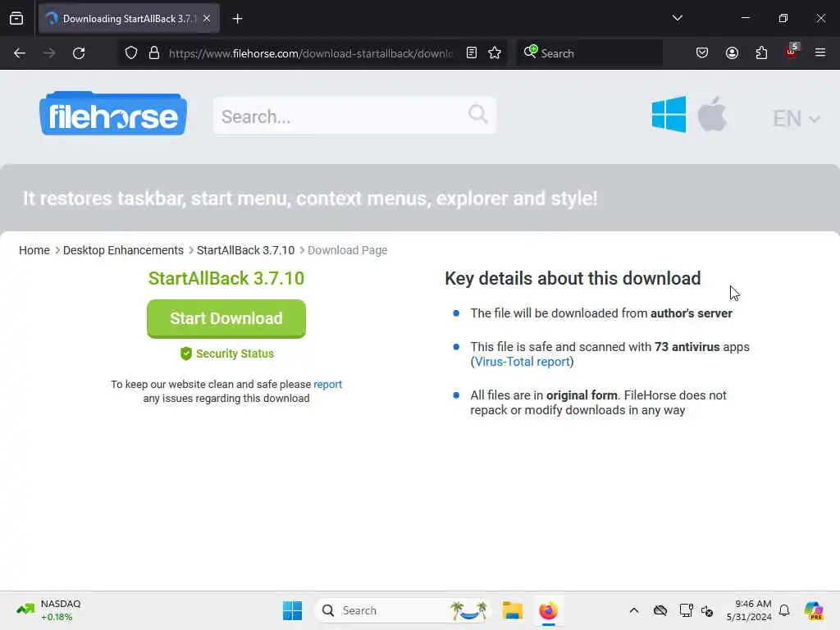Open Firefox recent browsing panel icon
This screenshot has width=840, height=630.
(x=16, y=18)
